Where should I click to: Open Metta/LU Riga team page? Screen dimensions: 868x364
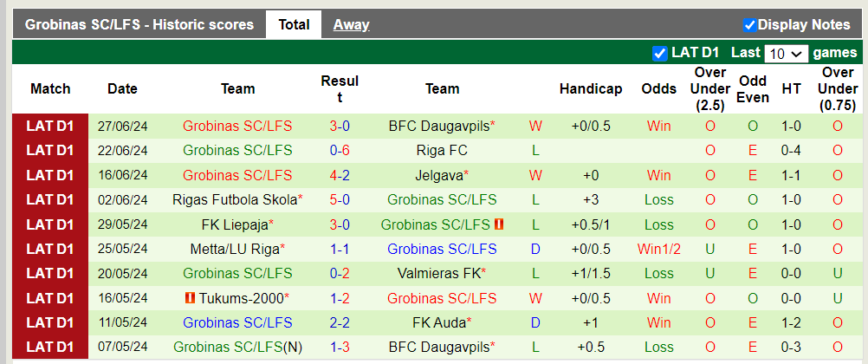click(235, 249)
